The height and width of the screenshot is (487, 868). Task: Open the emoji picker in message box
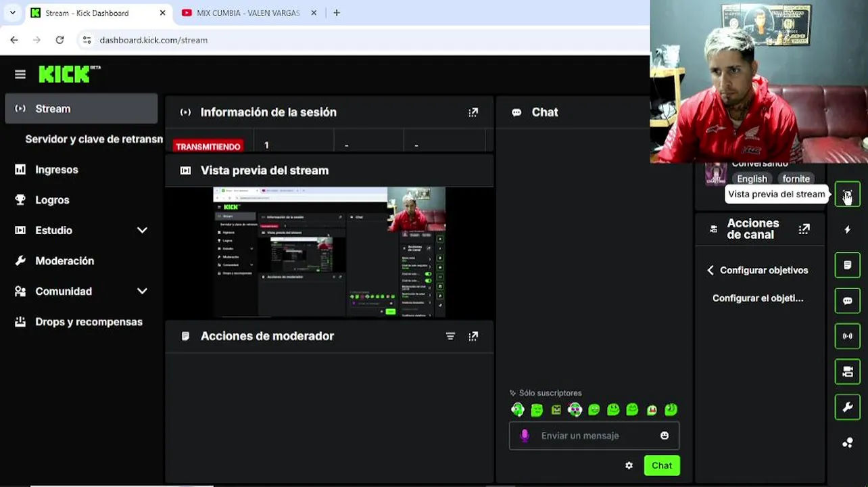coord(665,436)
